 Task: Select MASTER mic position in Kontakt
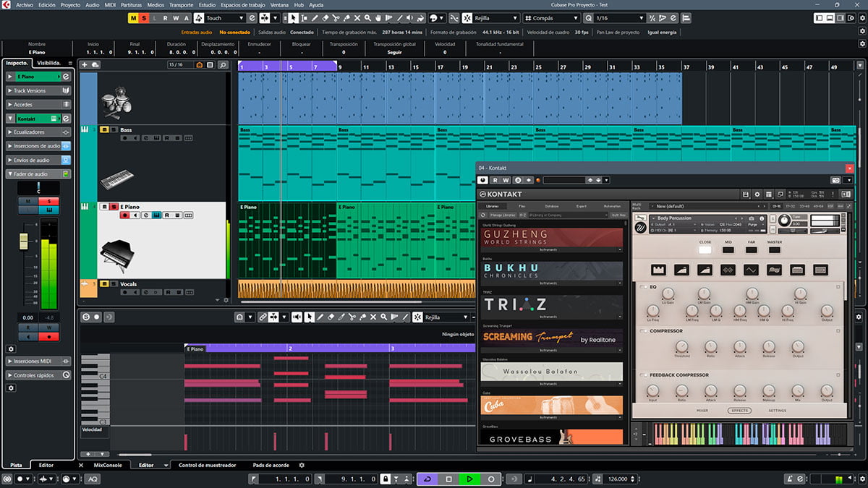coord(775,250)
